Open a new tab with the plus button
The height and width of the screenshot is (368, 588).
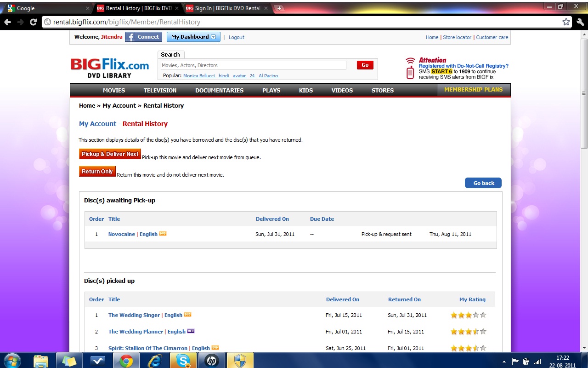(279, 8)
